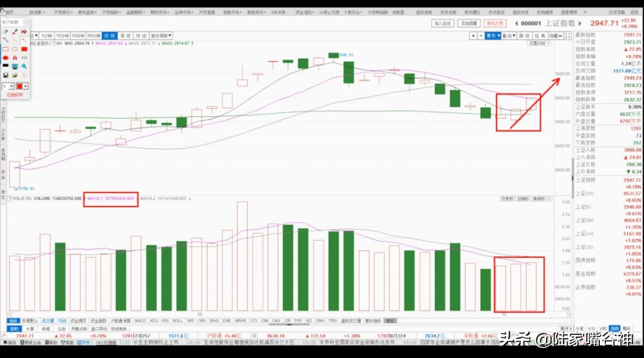The image size is (644, 358).
Task: Switch to 画线 drawing mode
Action: pos(525,36)
